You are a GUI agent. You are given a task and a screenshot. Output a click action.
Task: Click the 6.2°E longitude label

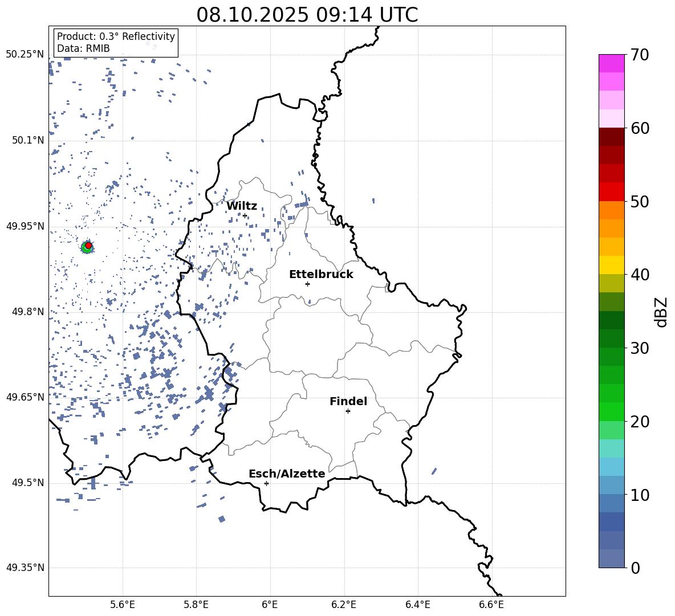point(344,605)
